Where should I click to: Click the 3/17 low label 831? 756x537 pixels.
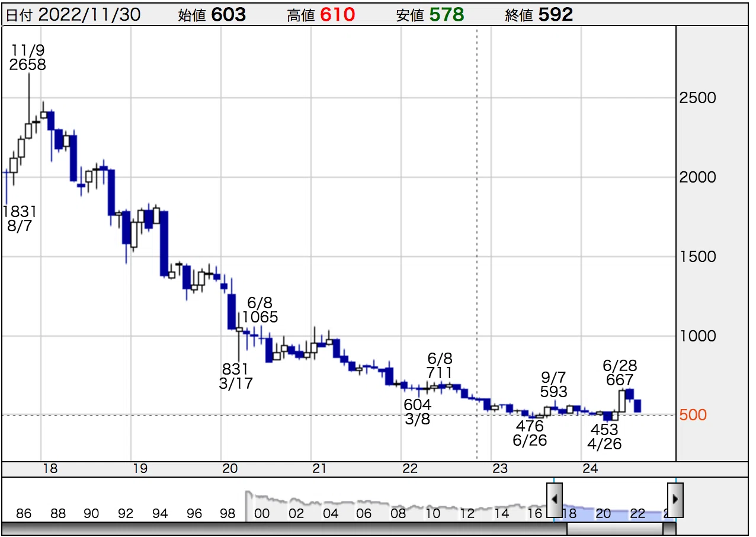235,369
